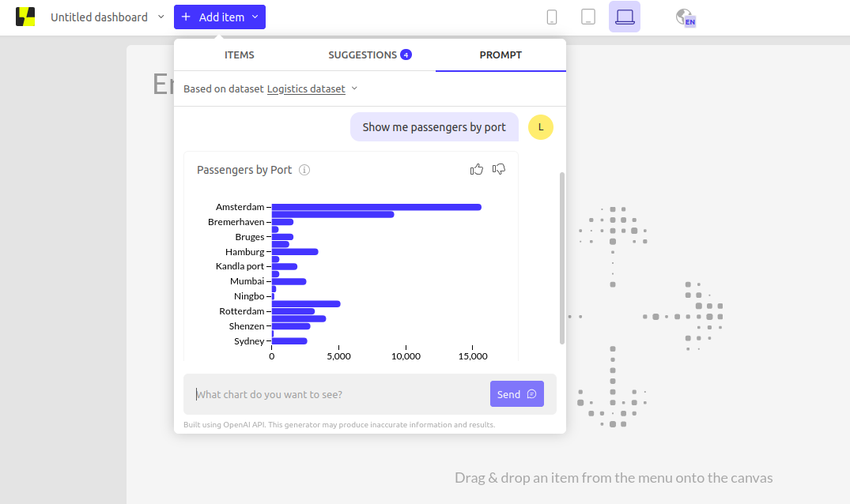Open the Add item menu
The width and height of the screenshot is (850, 504).
220,17
